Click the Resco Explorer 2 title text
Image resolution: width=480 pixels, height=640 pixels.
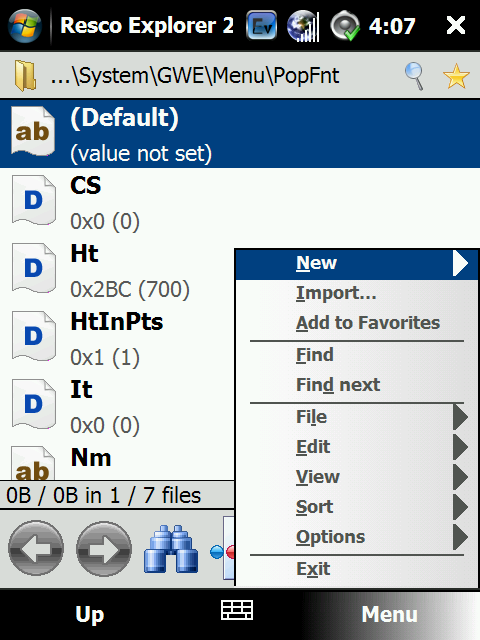tap(147, 26)
